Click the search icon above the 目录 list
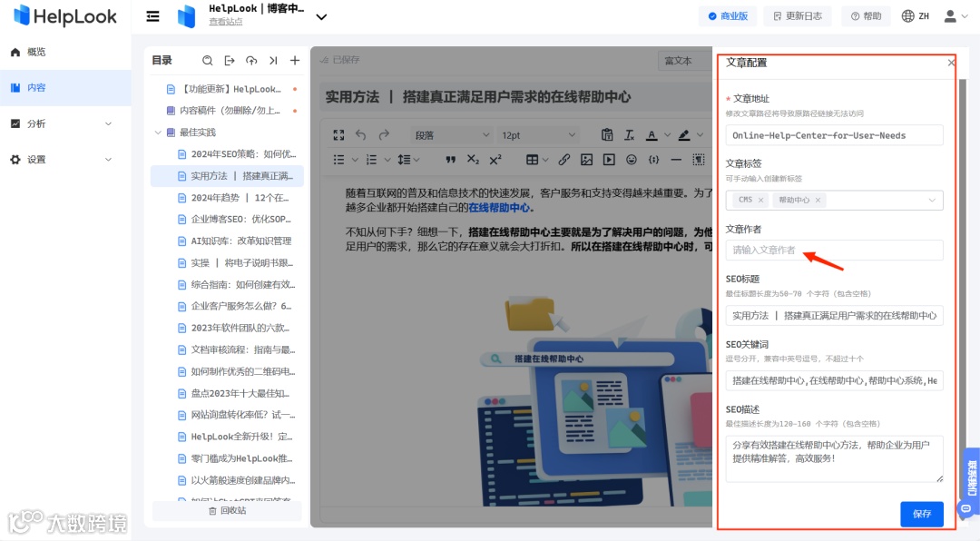The width and height of the screenshot is (980, 541). 209,60
